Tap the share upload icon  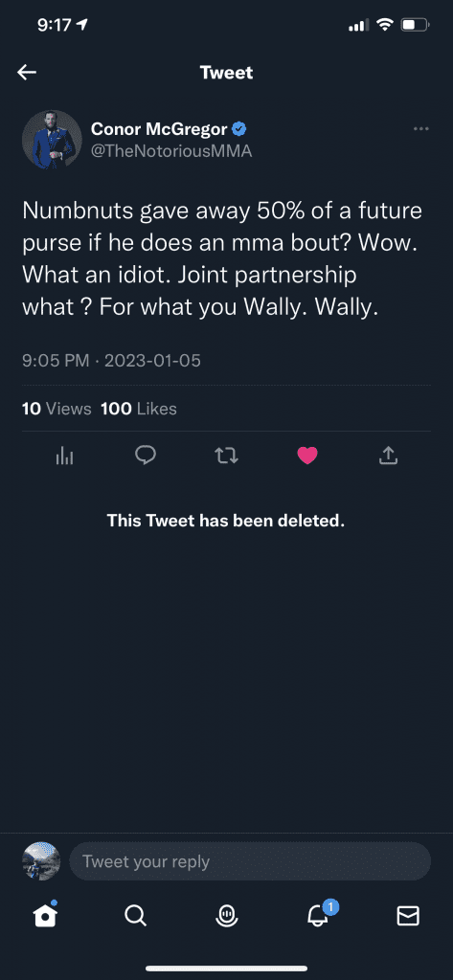pos(388,456)
